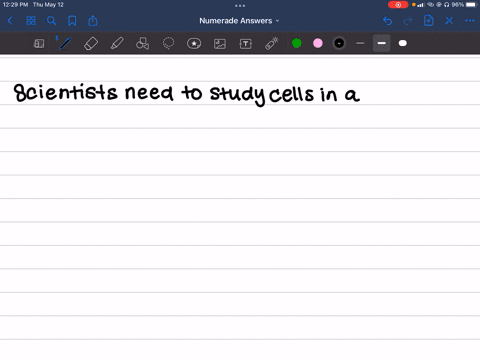Viewport: 480px width, 360px height.
Task: Close editing mode with the X icon
Action: [x=449, y=21]
